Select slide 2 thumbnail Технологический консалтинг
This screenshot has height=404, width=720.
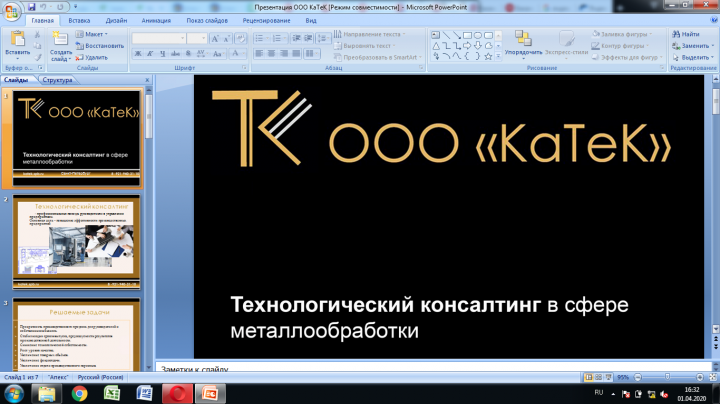(76, 242)
